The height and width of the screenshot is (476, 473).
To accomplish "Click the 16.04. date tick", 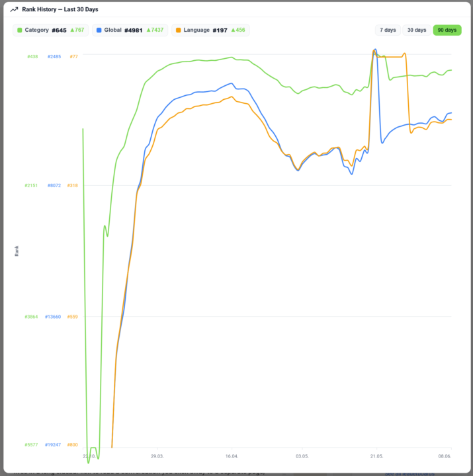I will click(x=232, y=456).
